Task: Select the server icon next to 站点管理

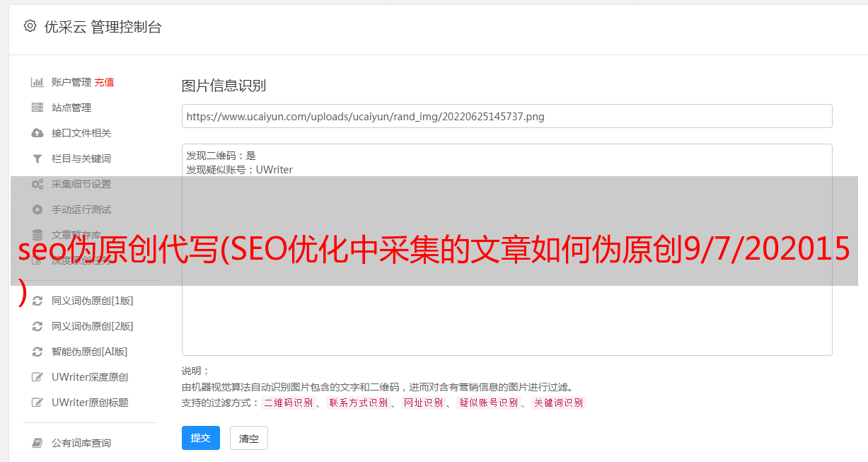Action: pyautogui.click(x=37, y=108)
